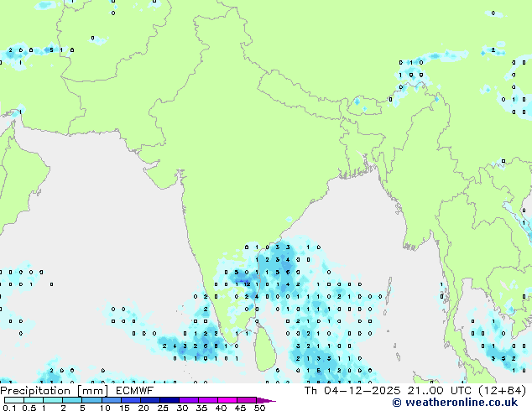Click the '10' legend scale label

click(x=105, y=408)
